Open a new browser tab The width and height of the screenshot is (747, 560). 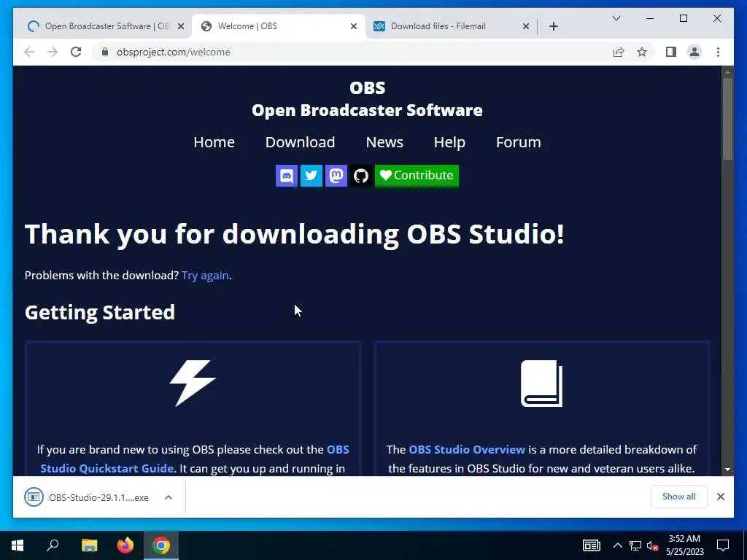553,26
